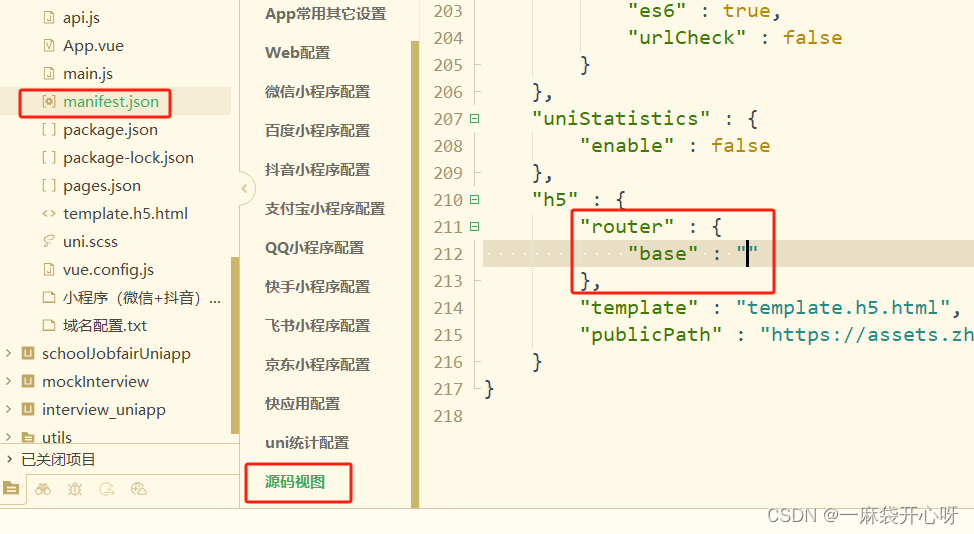Open package.json file
This screenshot has height=534, width=974.
tap(110, 130)
